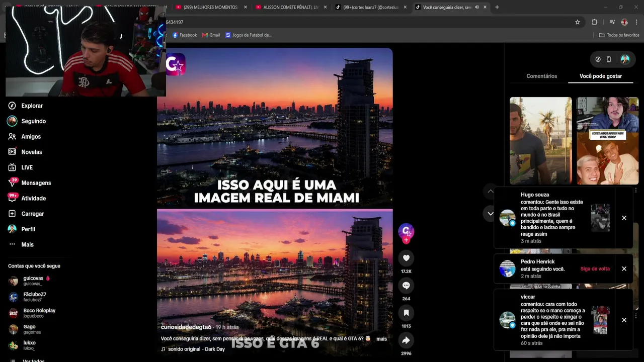Switch to the Comentários tab
Viewport: 644px width, 362px height.
[541, 76]
